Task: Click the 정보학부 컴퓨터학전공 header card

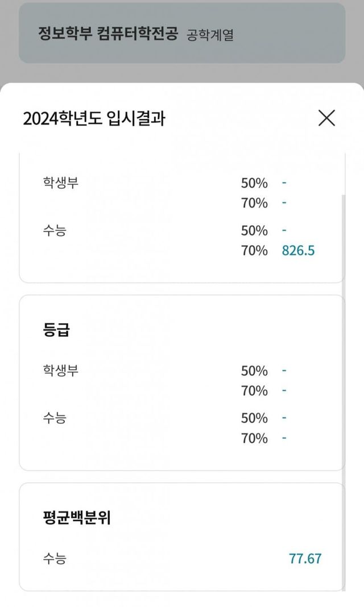Action: pos(107,34)
